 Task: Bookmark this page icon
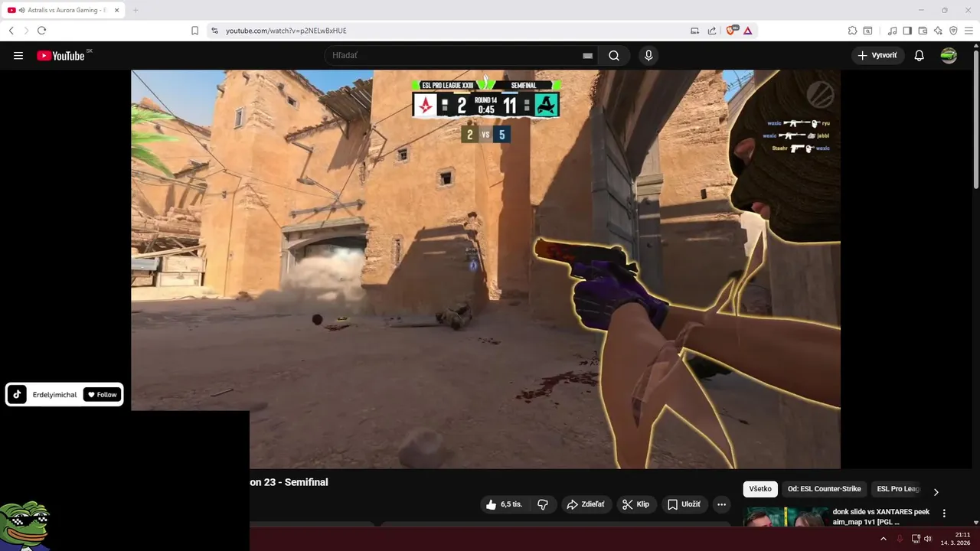pyautogui.click(x=194, y=31)
